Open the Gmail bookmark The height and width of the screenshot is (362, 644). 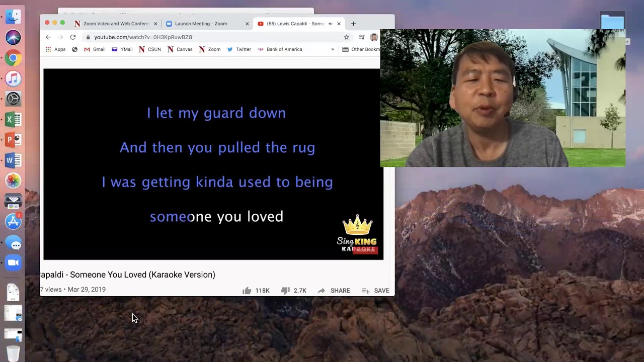click(x=95, y=49)
